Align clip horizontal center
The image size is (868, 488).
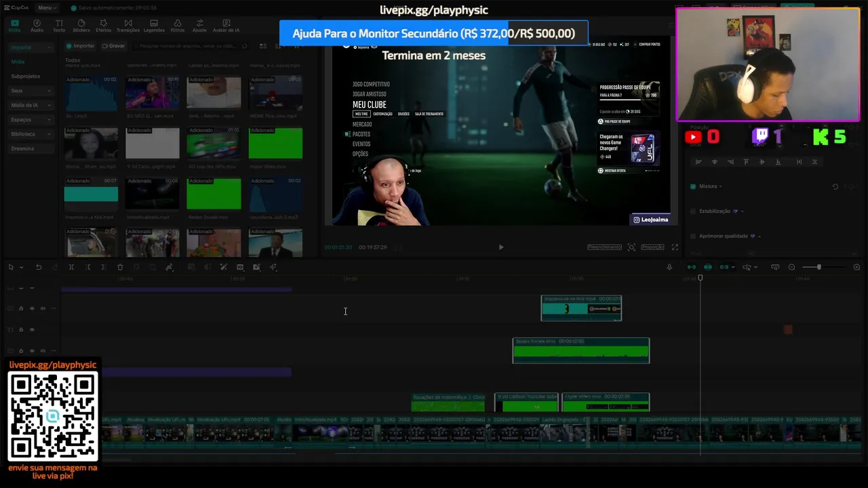714,162
